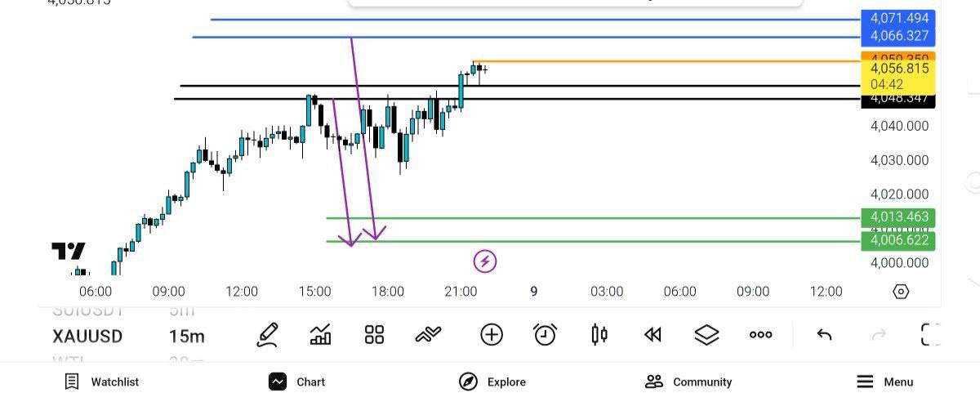Enter fullscreen chart mode

(x=930, y=334)
